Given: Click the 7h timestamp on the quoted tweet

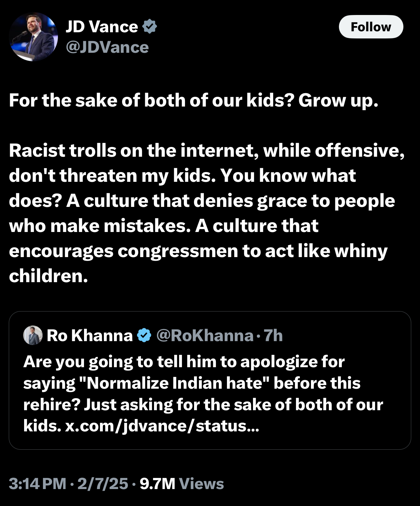Looking at the screenshot, I should [x=273, y=335].
